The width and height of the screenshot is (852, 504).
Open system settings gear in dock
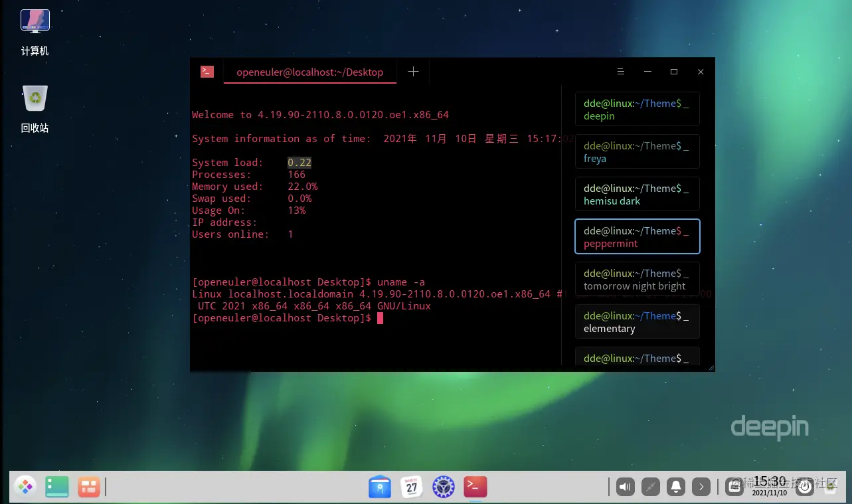(443, 487)
